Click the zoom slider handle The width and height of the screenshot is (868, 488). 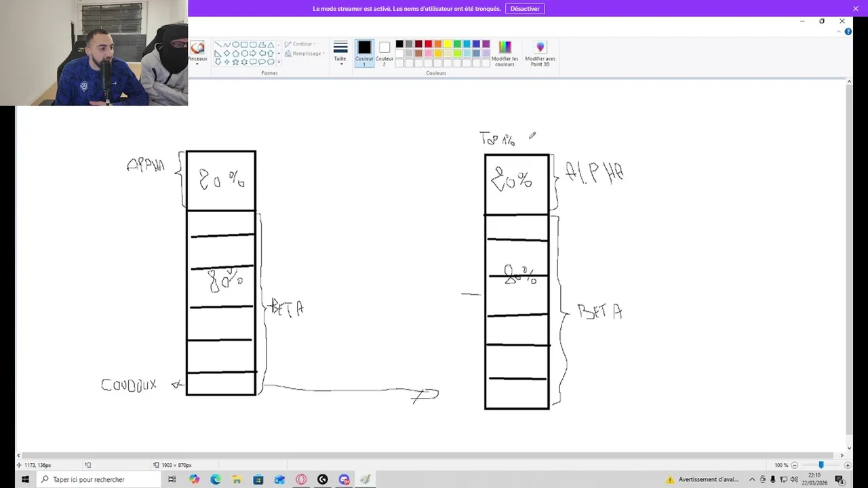click(821, 465)
